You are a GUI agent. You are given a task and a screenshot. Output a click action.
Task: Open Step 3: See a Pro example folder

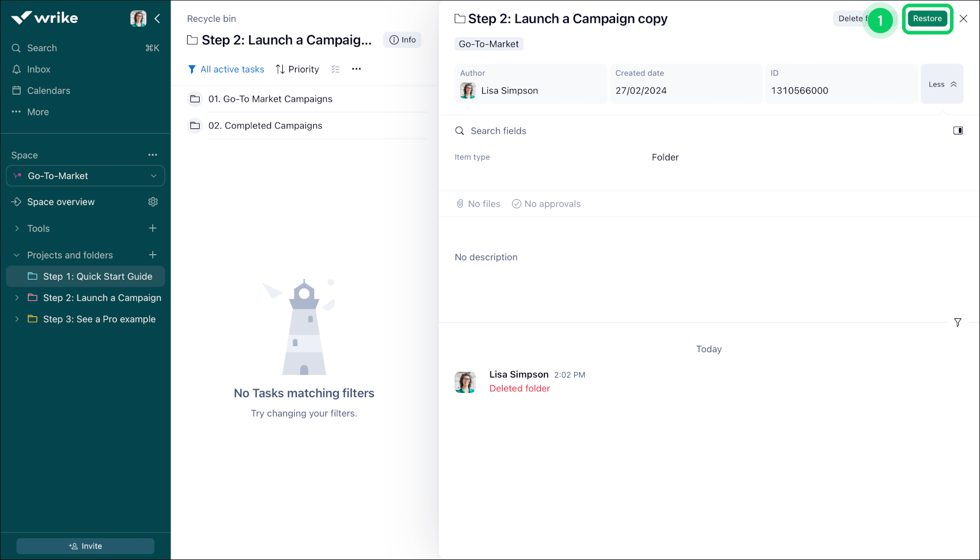point(100,319)
